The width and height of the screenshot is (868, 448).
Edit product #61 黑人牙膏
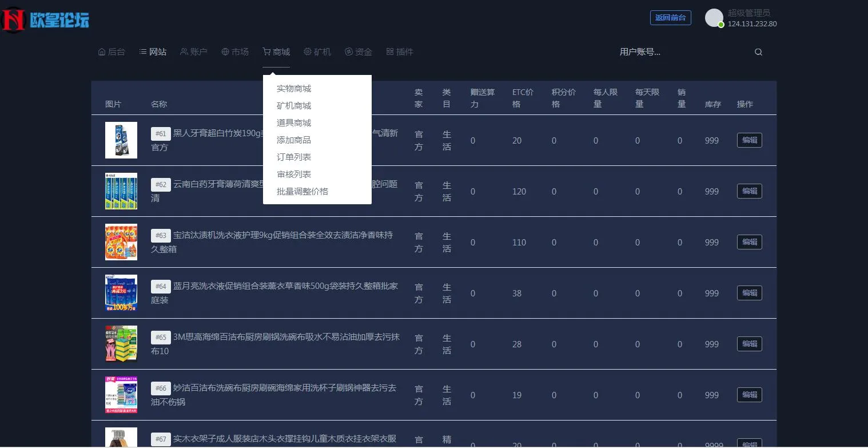pyautogui.click(x=749, y=140)
